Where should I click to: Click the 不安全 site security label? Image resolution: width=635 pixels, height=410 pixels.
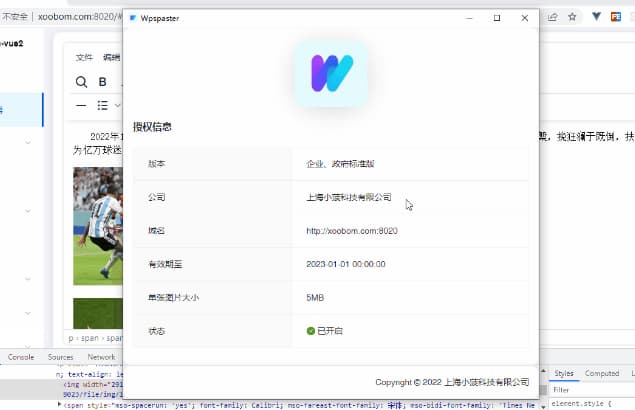[15, 17]
